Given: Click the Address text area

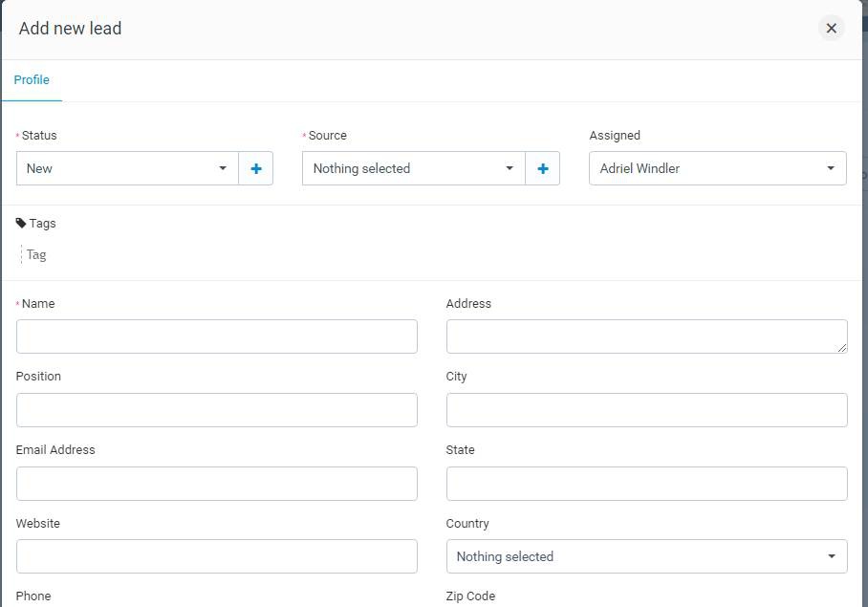Looking at the screenshot, I should [x=646, y=336].
